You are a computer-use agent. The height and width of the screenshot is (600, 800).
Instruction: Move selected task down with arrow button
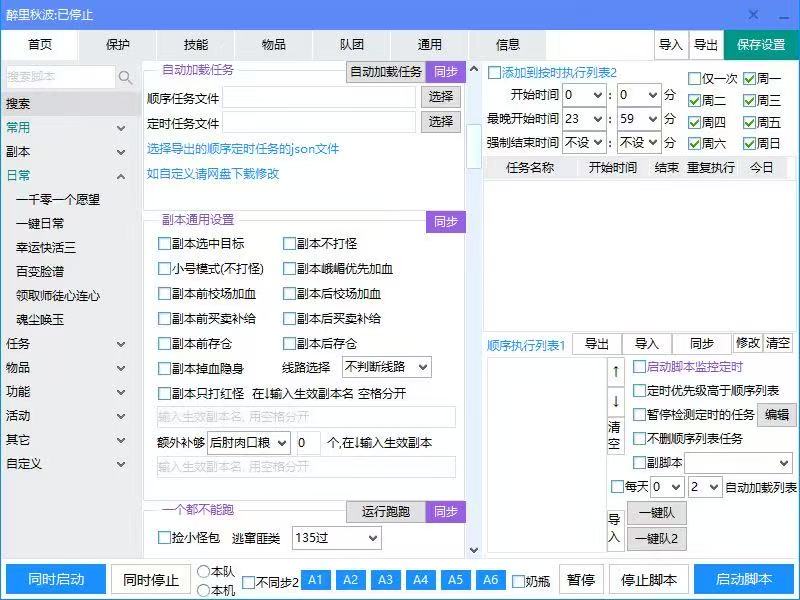click(x=616, y=402)
